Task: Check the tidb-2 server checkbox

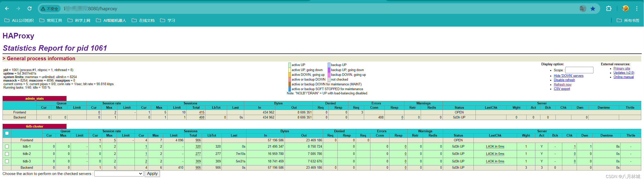Action: tap(7, 154)
